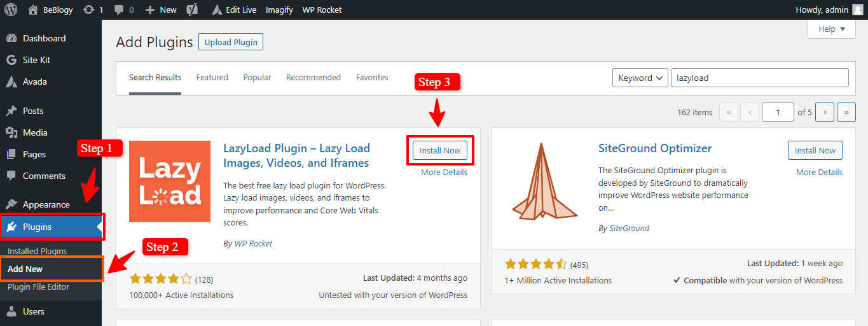Click the WordPress logo icon in admin bar
This screenshot has width=868, height=326.
click(x=11, y=10)
